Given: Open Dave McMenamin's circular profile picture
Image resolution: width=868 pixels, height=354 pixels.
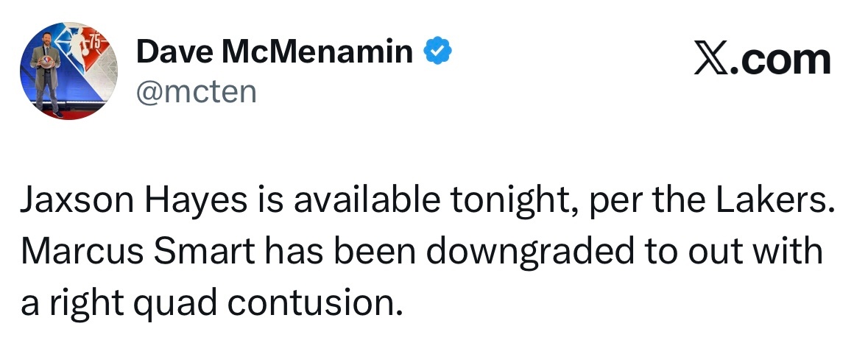Looking at the screenshot, I should pyautogui.click(x=69, y=71).
